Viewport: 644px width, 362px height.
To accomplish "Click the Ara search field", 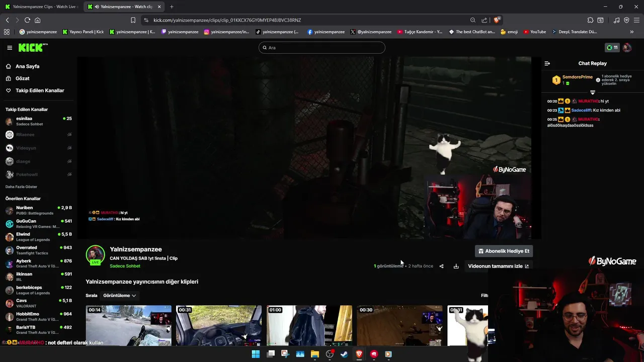I will tap(322, 48).
